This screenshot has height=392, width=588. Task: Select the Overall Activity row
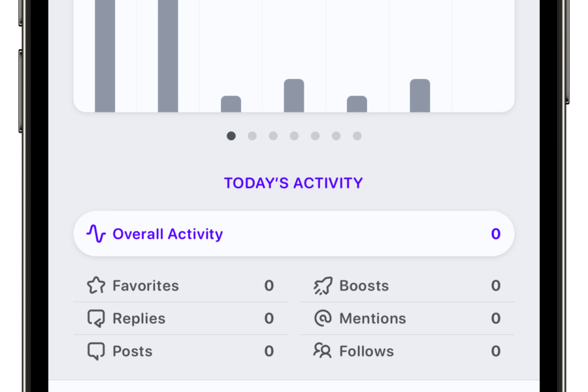294,234
